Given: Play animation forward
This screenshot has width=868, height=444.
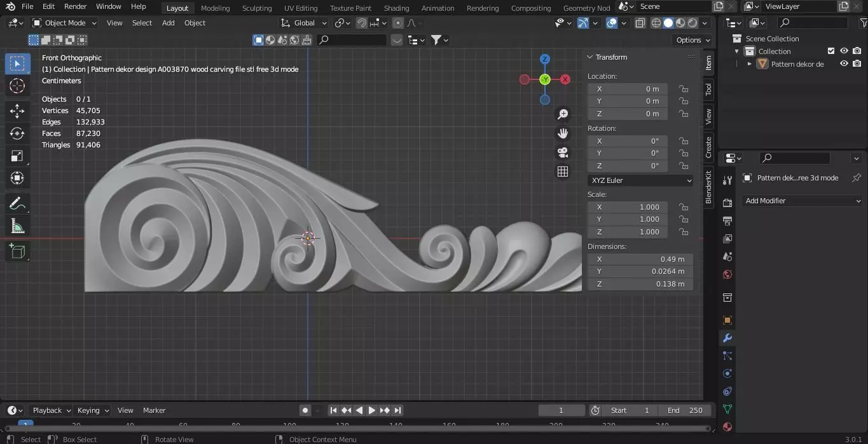Looking at the screenshot, I should (x=372, y=410).
